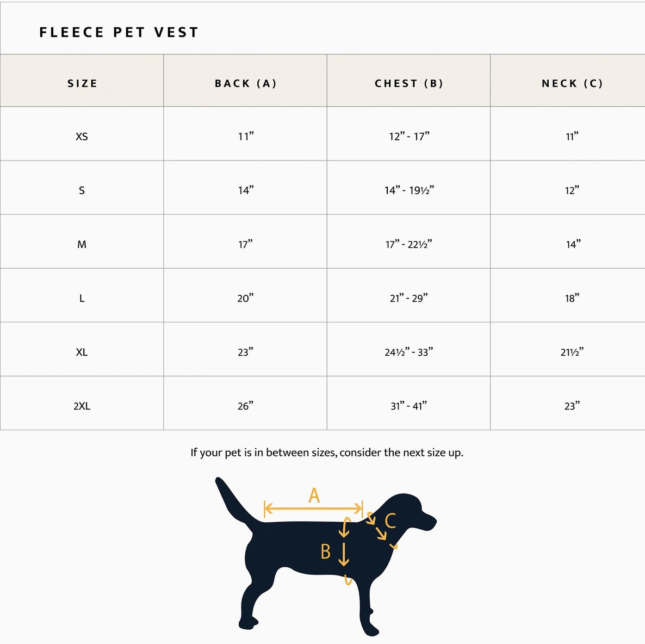Click the "in between sizes" note text
This screenshot has height=644, width=645.
(327, 452)
